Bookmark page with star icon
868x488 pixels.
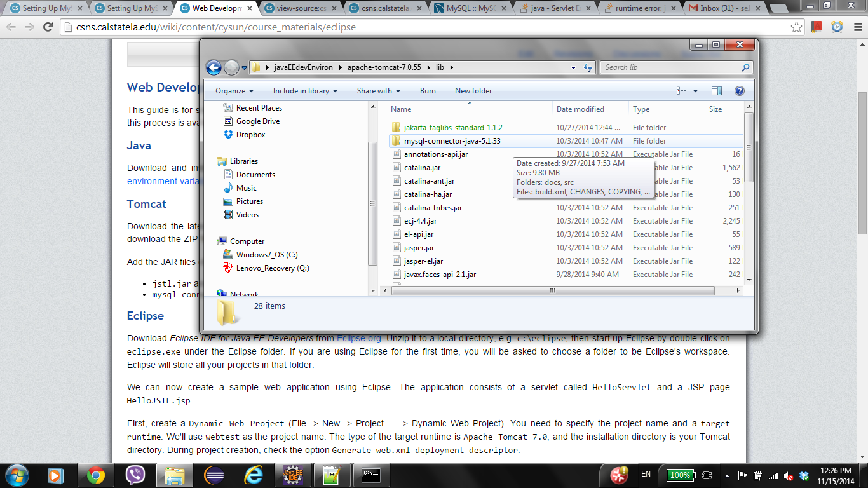point(796,27)
